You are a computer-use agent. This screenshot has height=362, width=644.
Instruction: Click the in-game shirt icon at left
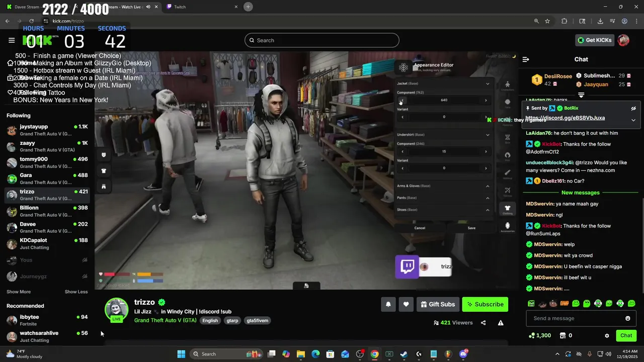(104, 171)
